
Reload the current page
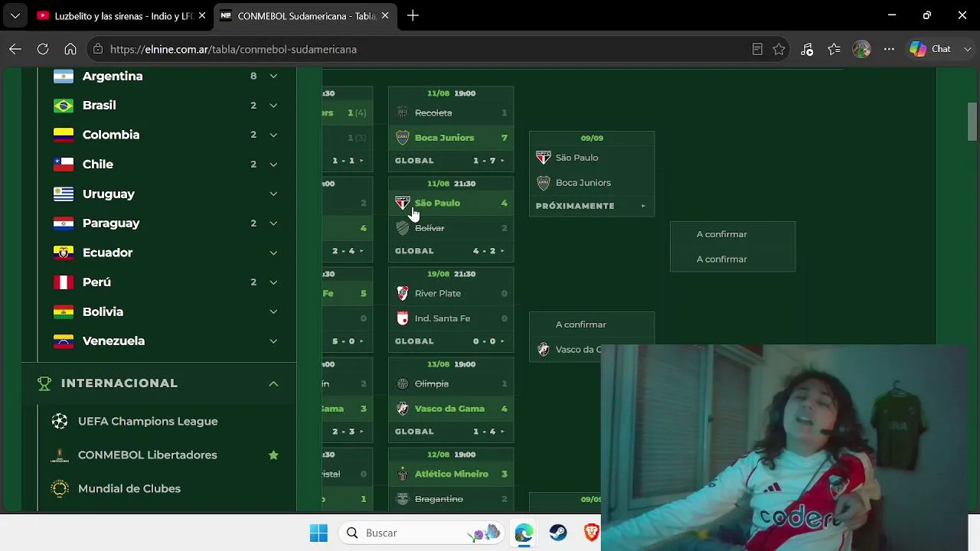(x=43, y=49)
